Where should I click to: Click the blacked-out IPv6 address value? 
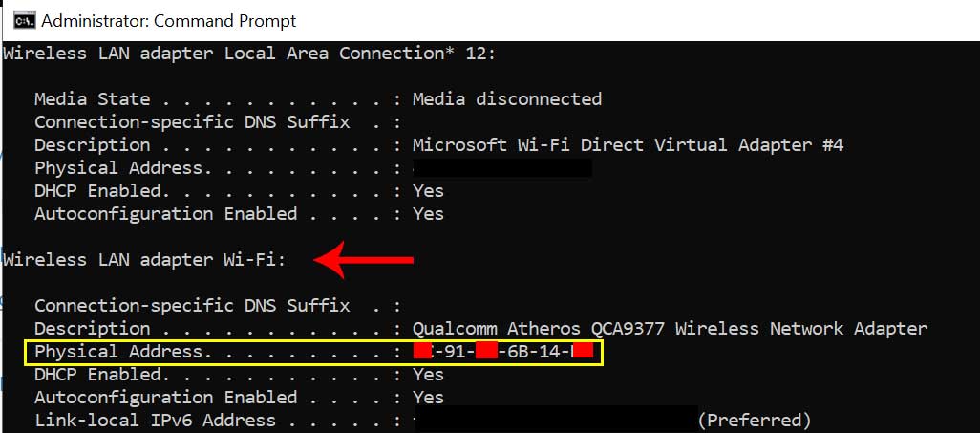pos(555,420)
